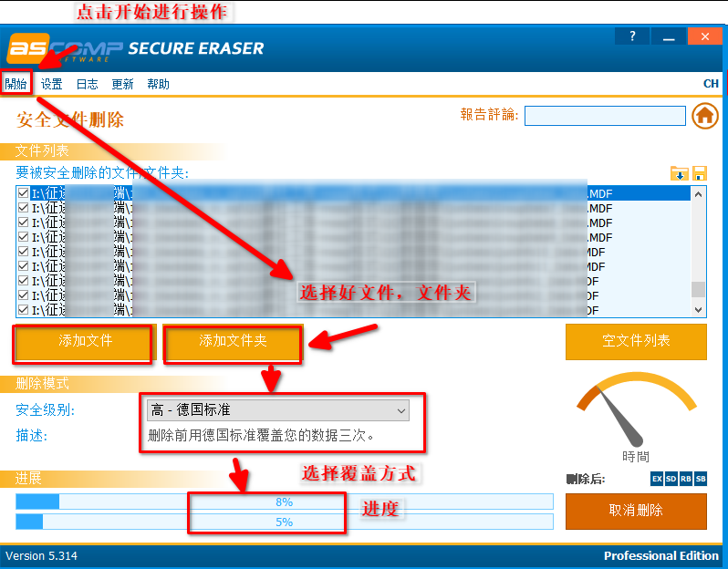Viewport: 728px width, 569px height.
Task: Uncheck the first file in the list
Action: click(x=24, y=193)
